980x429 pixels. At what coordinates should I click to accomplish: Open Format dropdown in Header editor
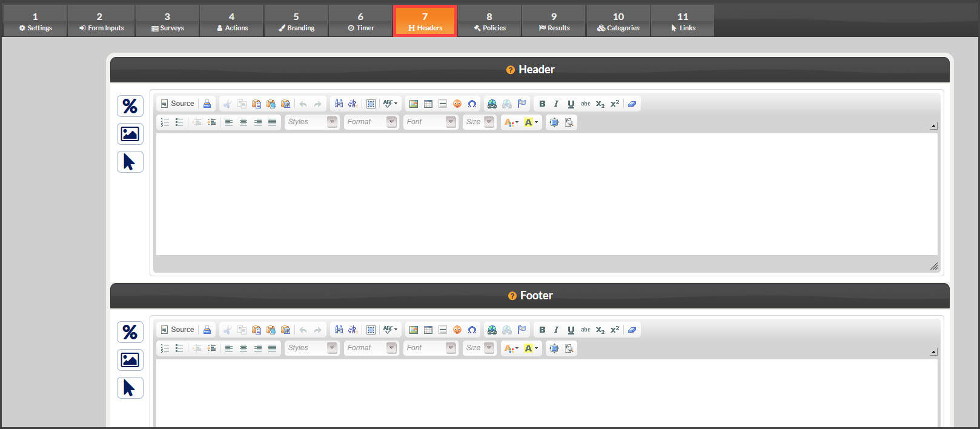coord(371,122)
